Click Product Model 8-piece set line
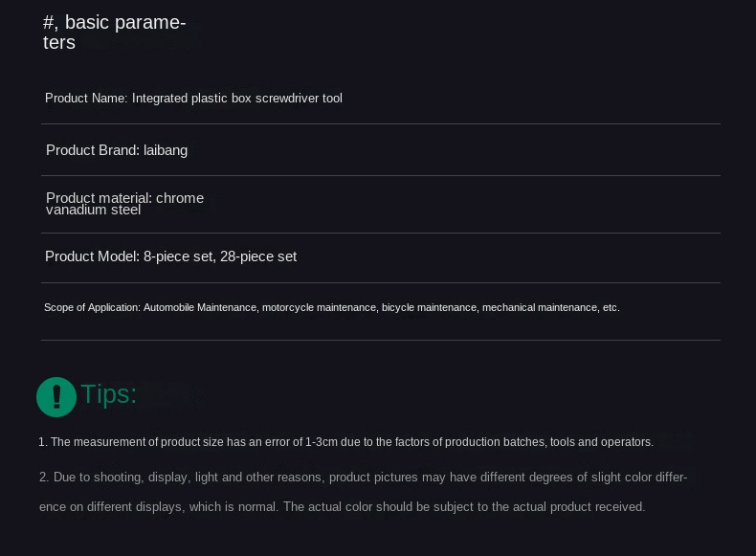Image resolution: width=756 pixels, height=556 pixels. (x=170, y=256)
